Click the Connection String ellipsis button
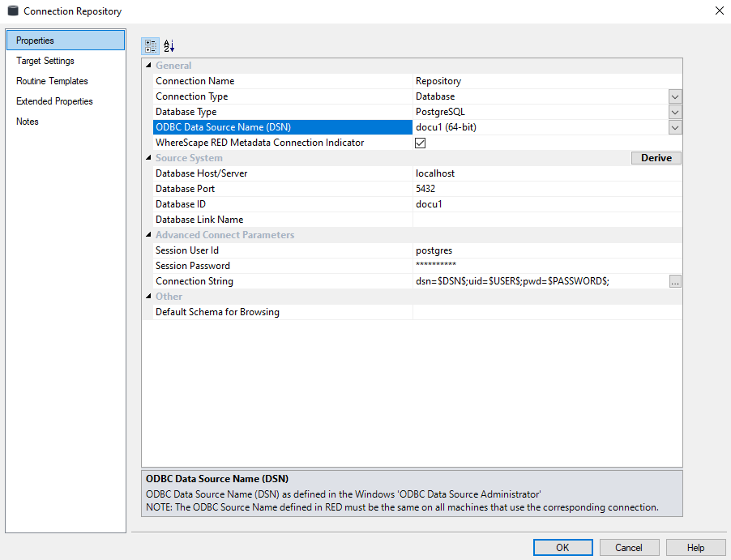The height and width of the screenshot is (560, 731). coord(675,281)
